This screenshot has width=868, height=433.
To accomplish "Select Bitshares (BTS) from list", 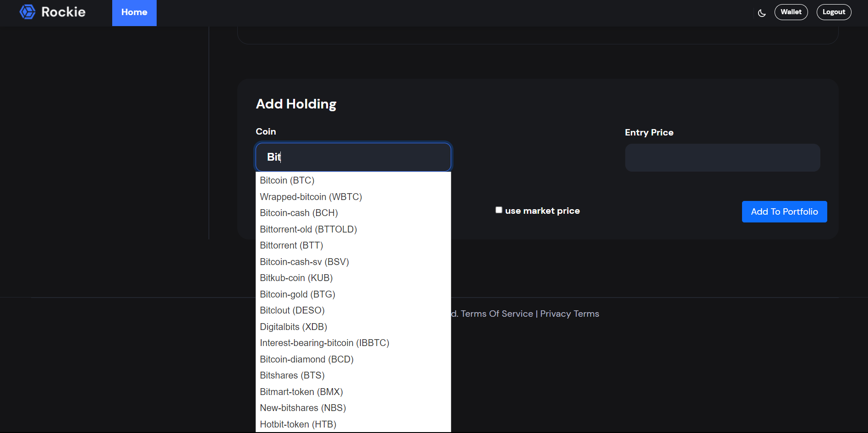I will [353, 375].
